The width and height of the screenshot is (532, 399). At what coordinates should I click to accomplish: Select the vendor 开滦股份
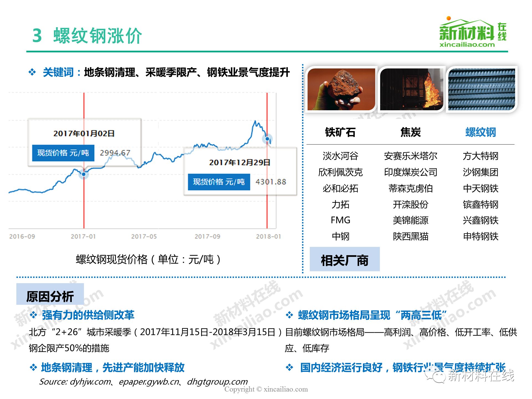[411, 204]
